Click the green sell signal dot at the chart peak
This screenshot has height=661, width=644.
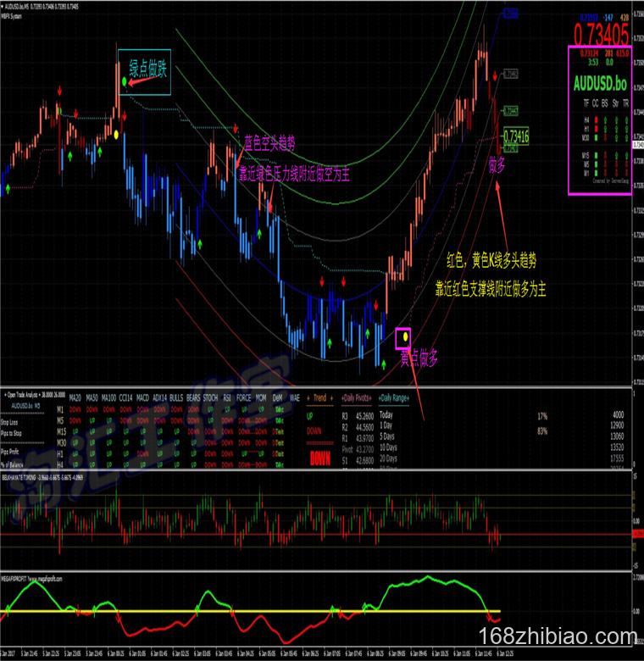125,81
